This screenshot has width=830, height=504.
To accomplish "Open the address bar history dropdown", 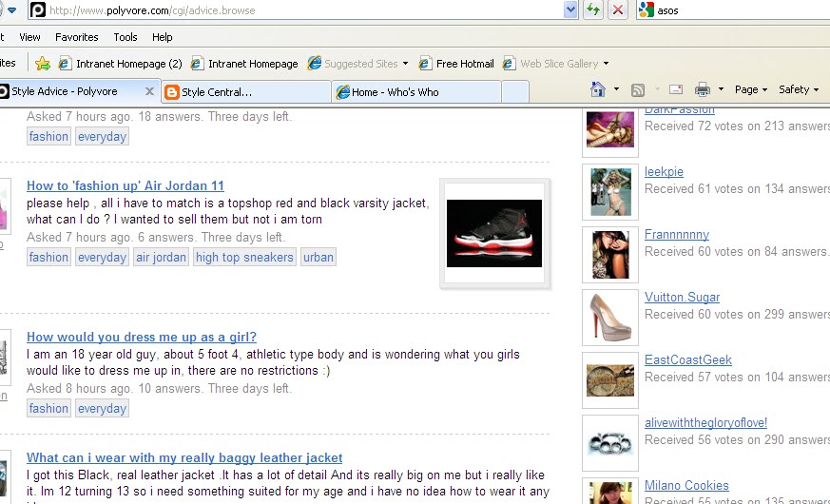I will tap(570, 10).
